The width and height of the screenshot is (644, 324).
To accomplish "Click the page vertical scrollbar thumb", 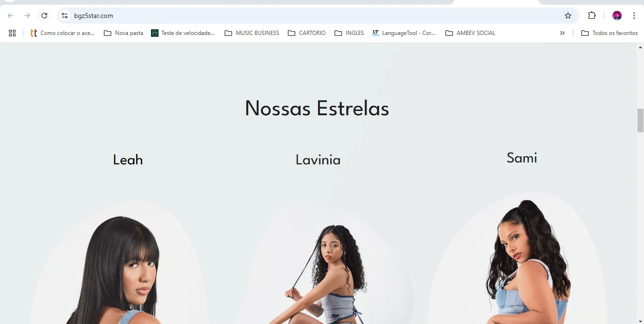I will (640, 120).
